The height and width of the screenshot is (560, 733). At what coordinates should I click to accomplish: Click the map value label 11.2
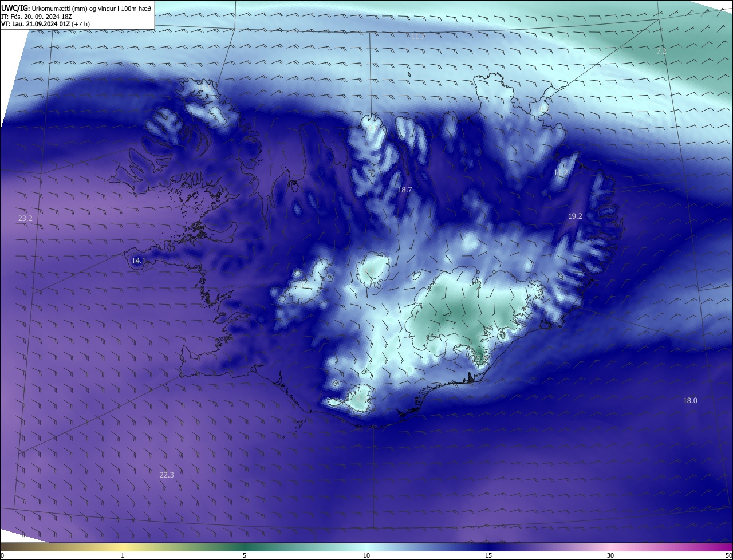click(561, 172)
